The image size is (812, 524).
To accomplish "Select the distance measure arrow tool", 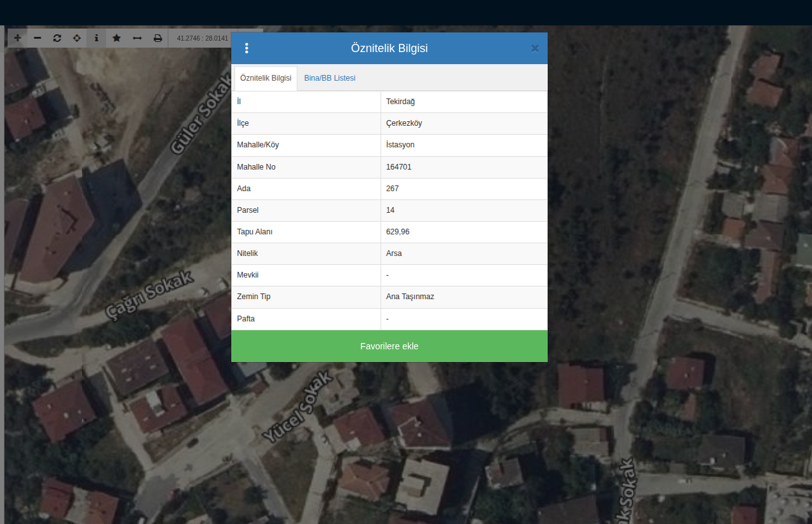I will pyautogui.click(x=137, y=38).
